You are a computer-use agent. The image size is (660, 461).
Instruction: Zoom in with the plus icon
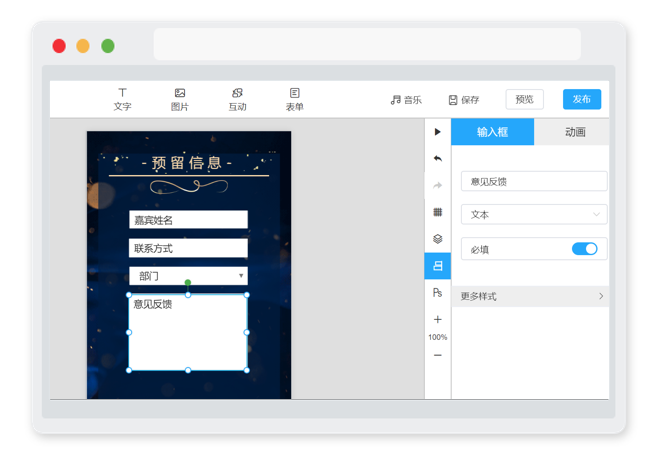(x=438, y=320)
